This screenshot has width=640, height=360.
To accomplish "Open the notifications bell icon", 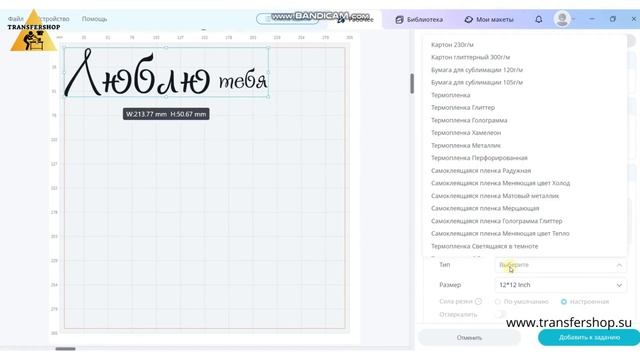I will (x=538, y=19).
